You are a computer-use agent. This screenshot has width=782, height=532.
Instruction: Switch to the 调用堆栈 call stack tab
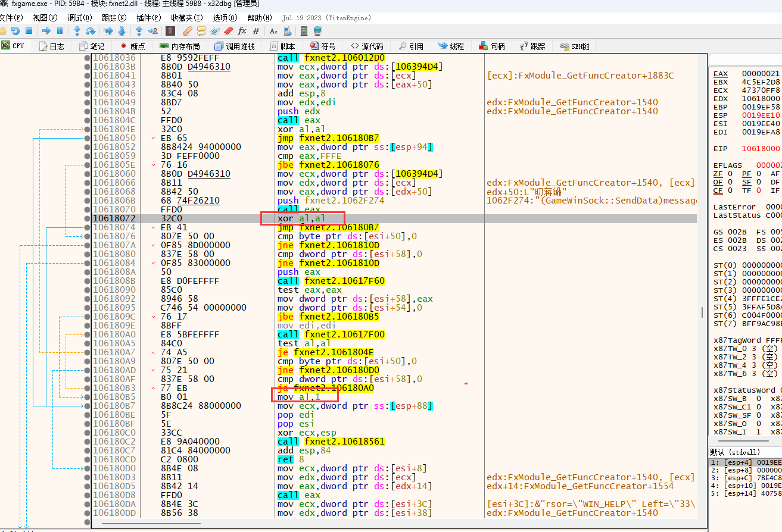click(234, 46)
